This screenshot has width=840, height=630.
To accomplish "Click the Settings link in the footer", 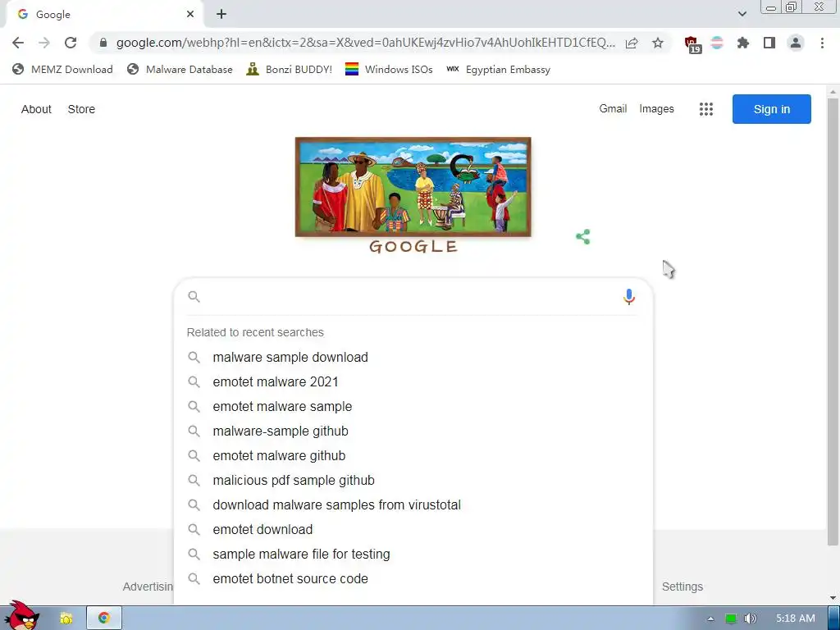I will point(682,587).
